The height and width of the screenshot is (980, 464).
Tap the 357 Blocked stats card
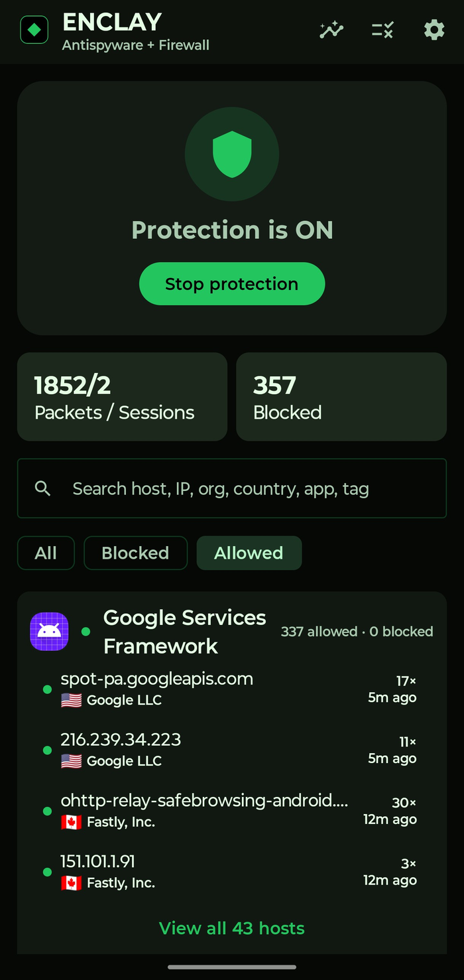341,397
